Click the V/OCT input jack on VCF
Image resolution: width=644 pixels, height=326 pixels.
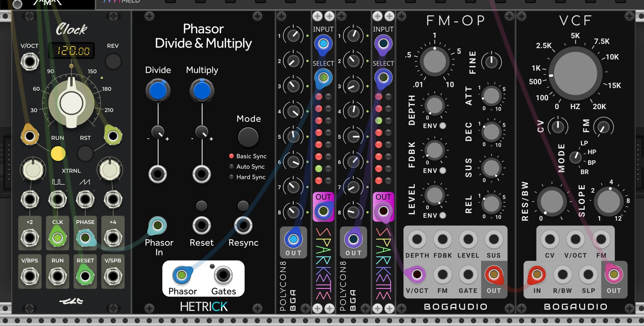coord(575,239)
